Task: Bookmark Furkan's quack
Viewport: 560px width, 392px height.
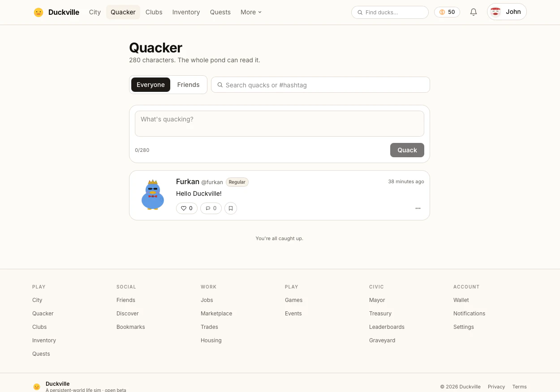Action: click(231, 208)
